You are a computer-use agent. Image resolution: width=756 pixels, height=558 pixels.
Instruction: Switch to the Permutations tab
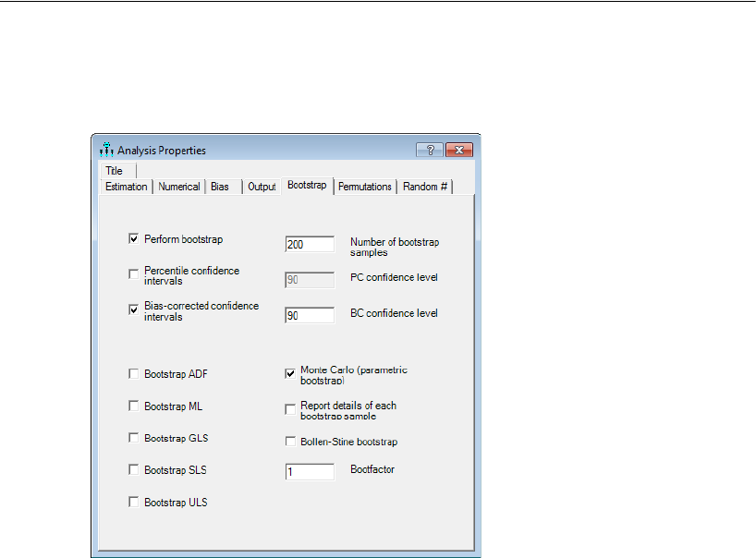(365, 187)
